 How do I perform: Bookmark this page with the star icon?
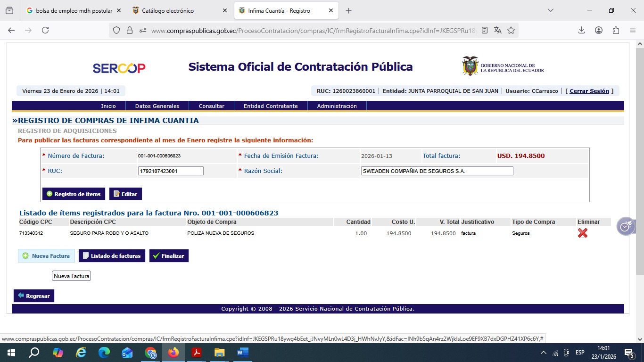click(x=511, y=30)
